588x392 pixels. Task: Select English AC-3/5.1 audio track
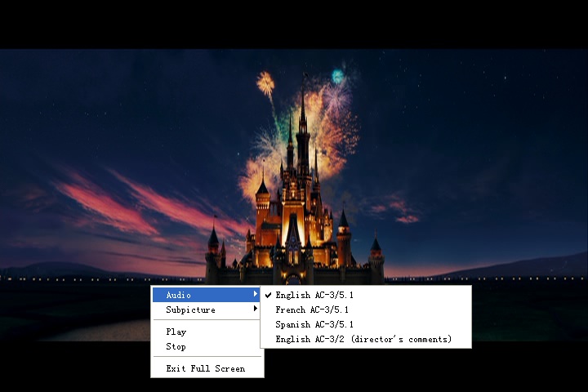coord(366,295)
